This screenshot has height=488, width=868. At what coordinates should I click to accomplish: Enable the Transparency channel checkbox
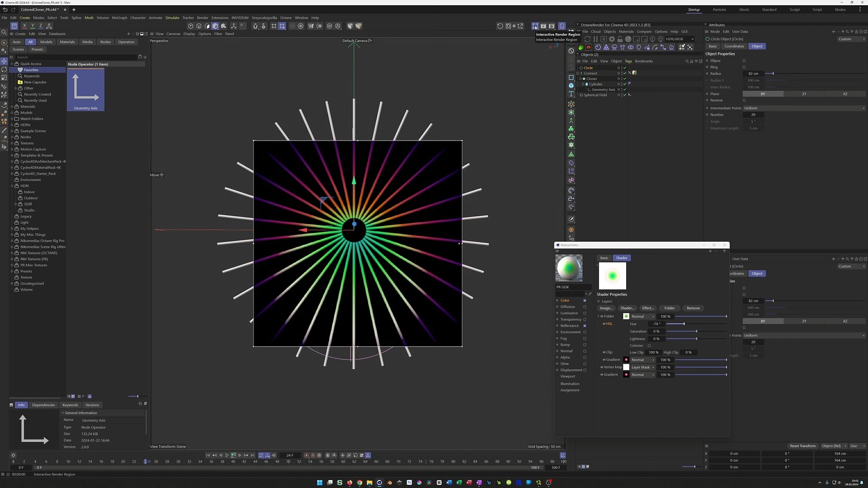pos(584,319)
